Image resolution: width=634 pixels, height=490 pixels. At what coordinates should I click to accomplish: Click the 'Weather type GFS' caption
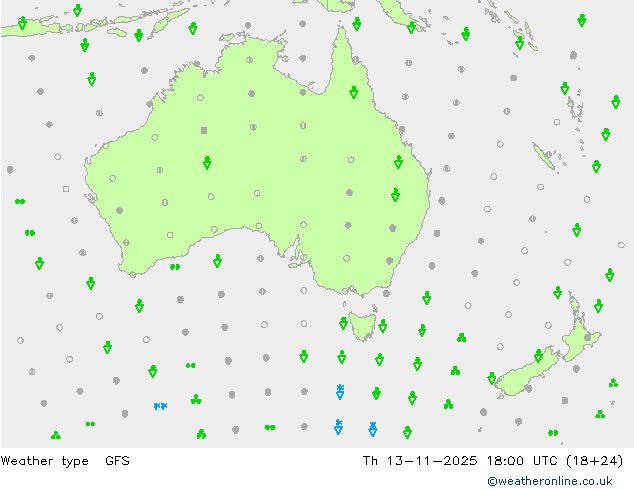tap(65, 460)
